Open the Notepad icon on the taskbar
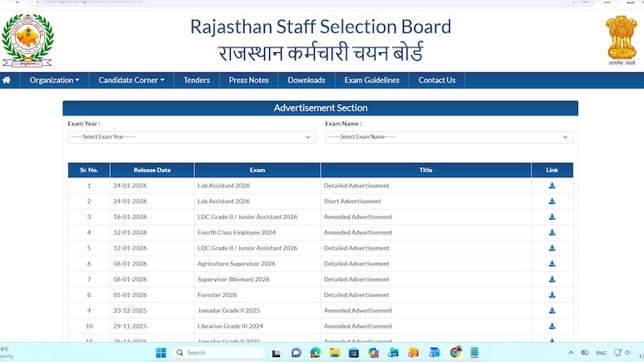This screenshot has height=362, width=644. click(474, 353)
